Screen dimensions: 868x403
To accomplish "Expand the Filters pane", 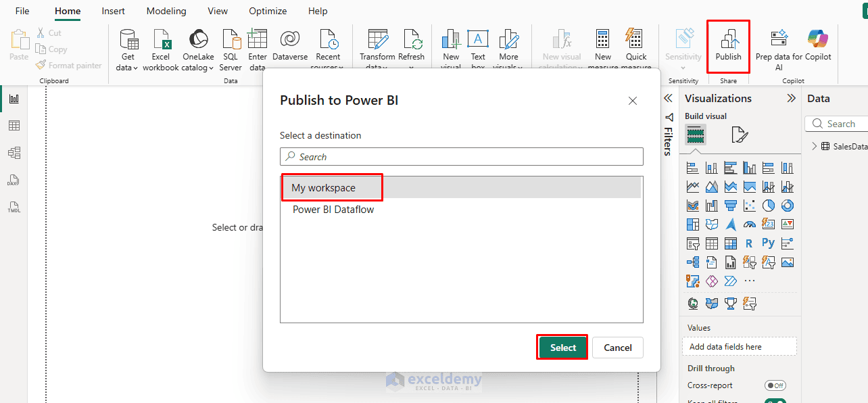I will tap(668, 99).
